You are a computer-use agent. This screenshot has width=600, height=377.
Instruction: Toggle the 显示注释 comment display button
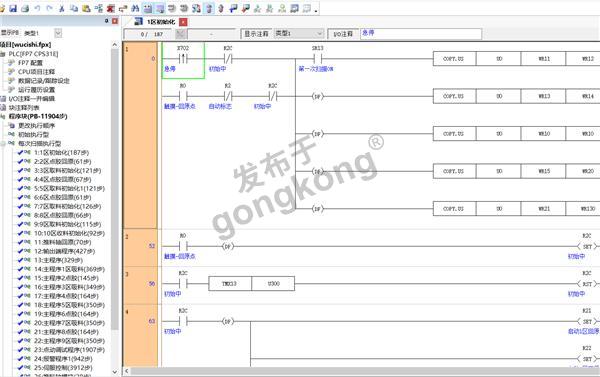click(x=256, y=34)
